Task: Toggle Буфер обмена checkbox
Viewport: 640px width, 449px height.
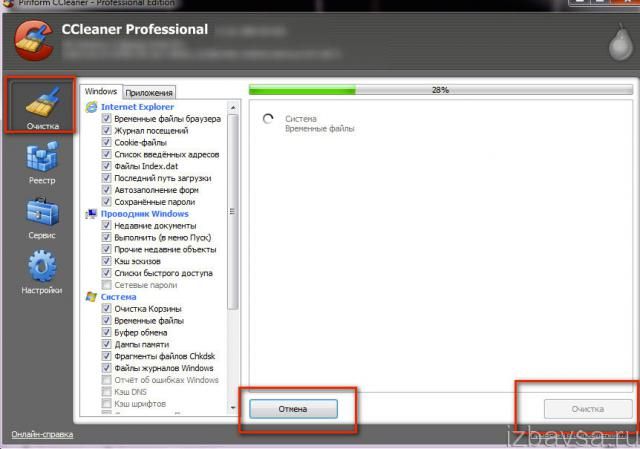Action: click(106, 332)
